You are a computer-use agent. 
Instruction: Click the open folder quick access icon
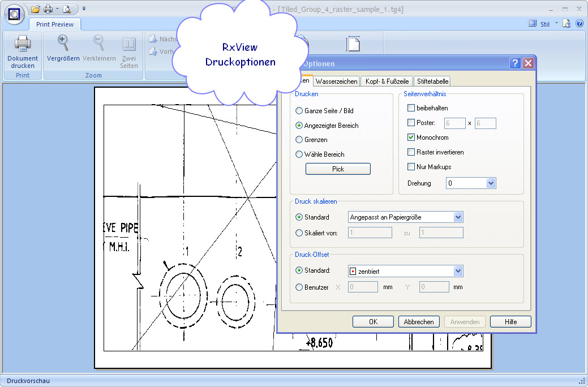pyautogui.click(x=35, y=9)
